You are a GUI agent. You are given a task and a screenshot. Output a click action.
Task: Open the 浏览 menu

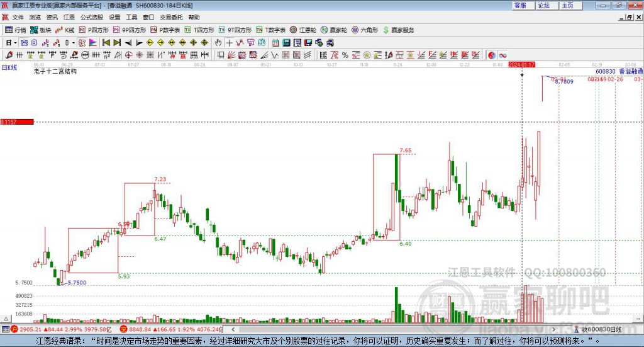(35, 17)
